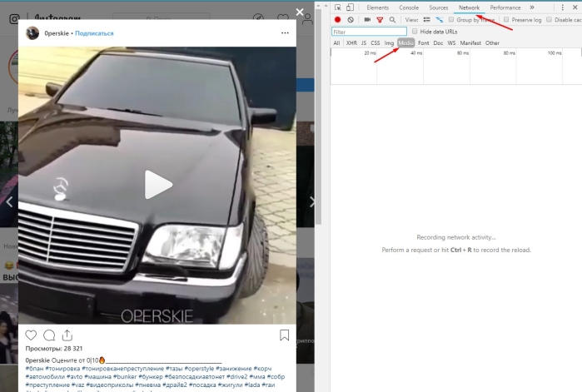Enable Preserve log checkbox

point(506,20)
